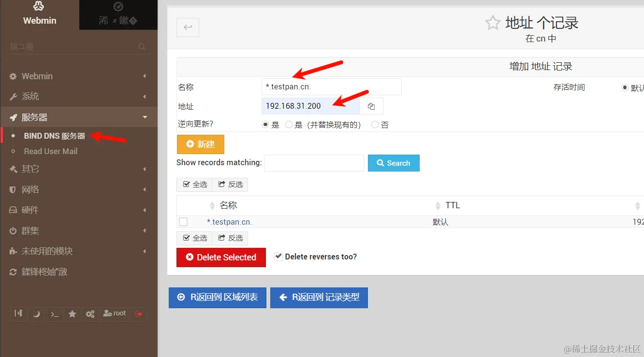This screenshot has width=644, height=357.
Task: Click the arrow beside 群集
Action: [145, 231]
